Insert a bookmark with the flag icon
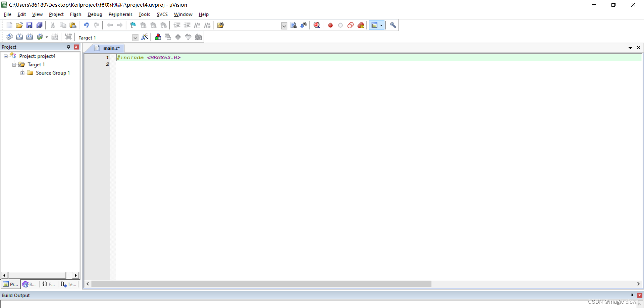 (x=133, y=25)
